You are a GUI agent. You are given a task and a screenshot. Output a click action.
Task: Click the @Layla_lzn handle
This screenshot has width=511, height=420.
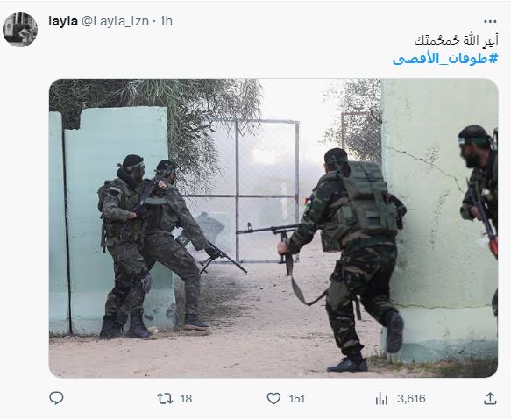[115, 21]
